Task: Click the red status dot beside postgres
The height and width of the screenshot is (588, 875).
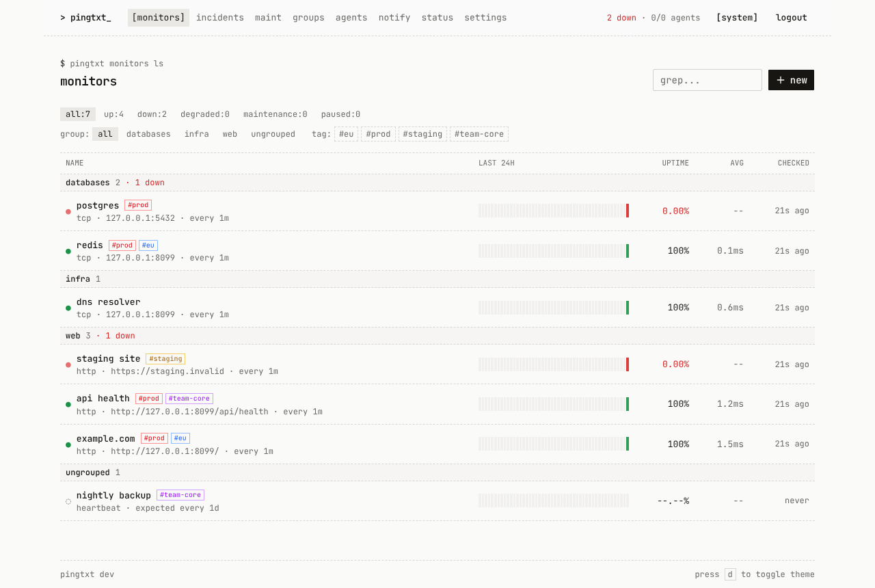Action: coord(68,211)
